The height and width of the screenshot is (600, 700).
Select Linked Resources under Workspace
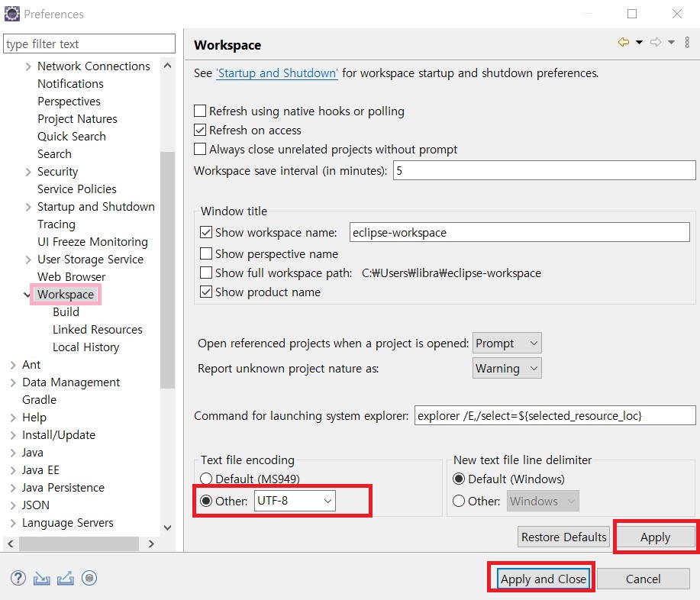tap(97, 330)
